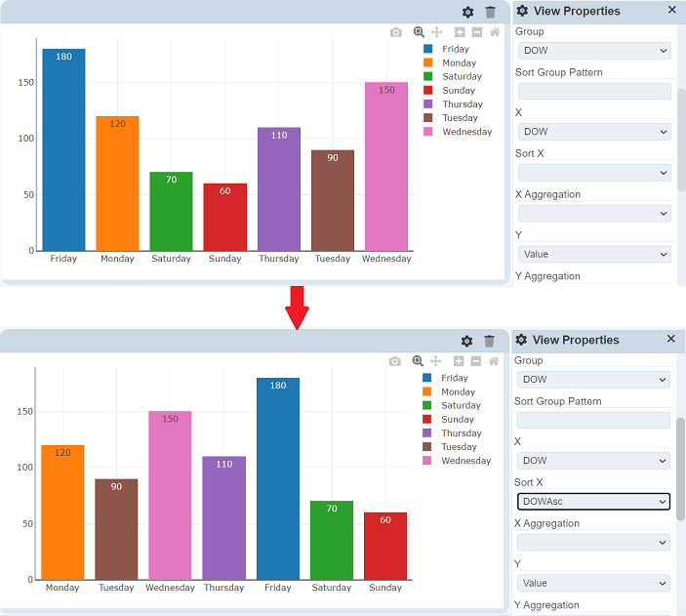Expand the Y dropdown set to Value in bottom panel
The height and width of the screenshot is (616, 686).
tap(593, 584)
